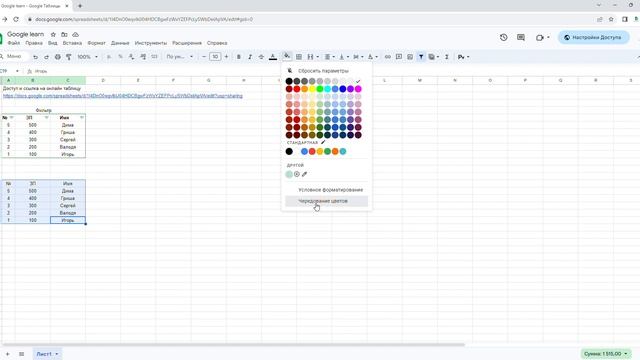This screenshot has height=360, width=640.
Task: Open the font family dropdown
Action: pyautogui.click(x=179, y=57)
